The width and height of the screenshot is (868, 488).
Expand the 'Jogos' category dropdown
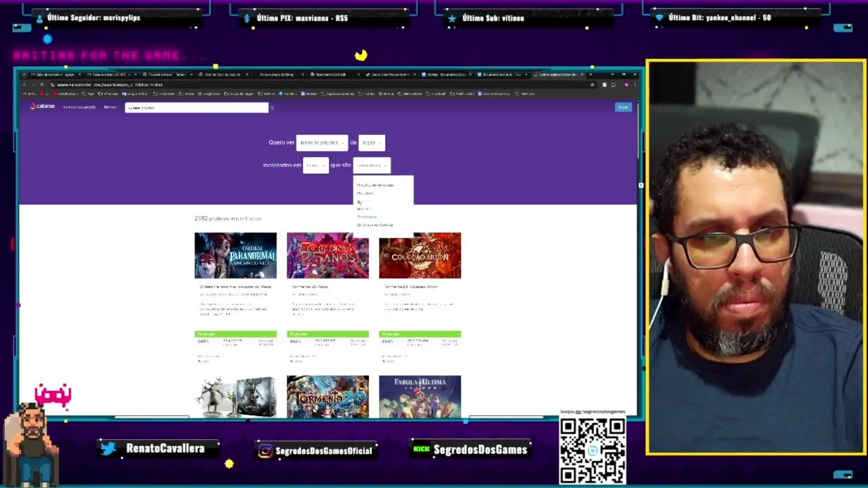coord(372,142)
